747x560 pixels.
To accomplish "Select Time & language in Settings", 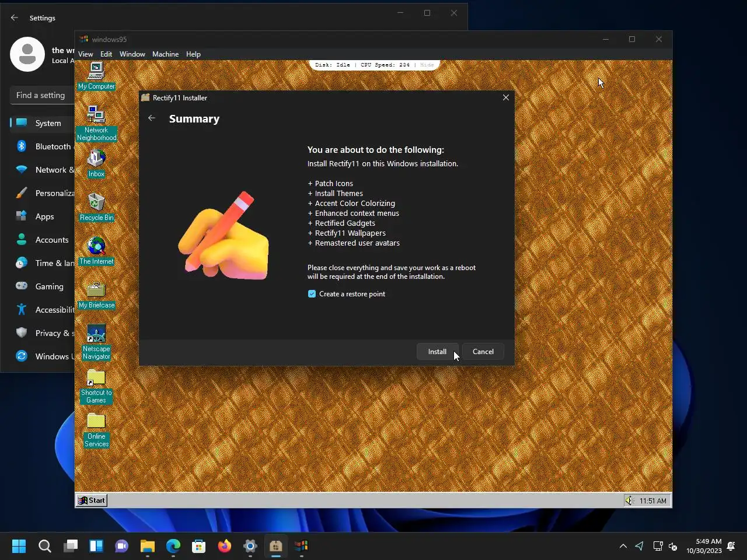I will point(42,263).
